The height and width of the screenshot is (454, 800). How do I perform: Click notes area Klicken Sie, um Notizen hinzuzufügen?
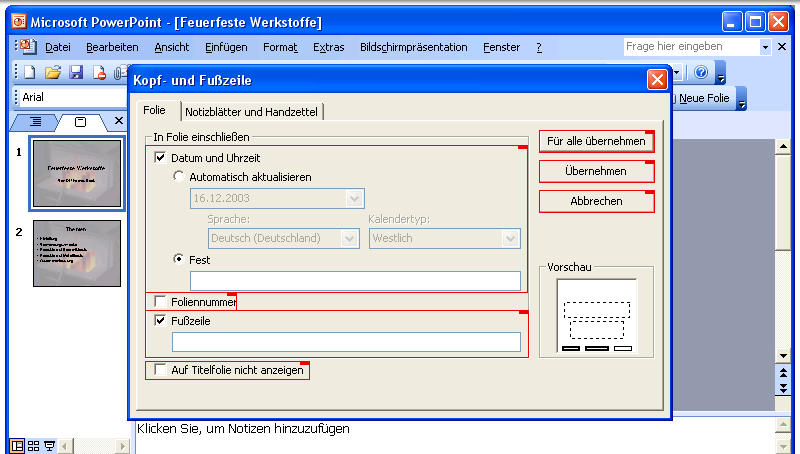pyautogui.click(x=243, y=428)
